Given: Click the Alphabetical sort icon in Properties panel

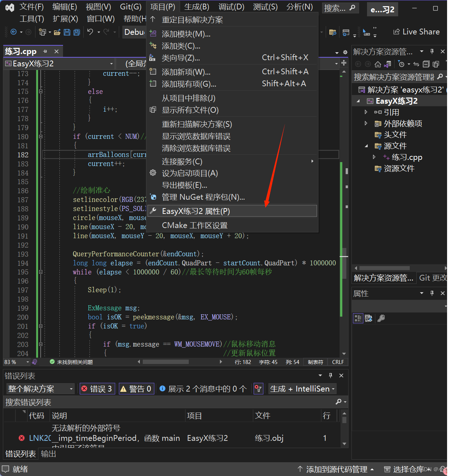Looking at the screenshot, I should (368, 318).
